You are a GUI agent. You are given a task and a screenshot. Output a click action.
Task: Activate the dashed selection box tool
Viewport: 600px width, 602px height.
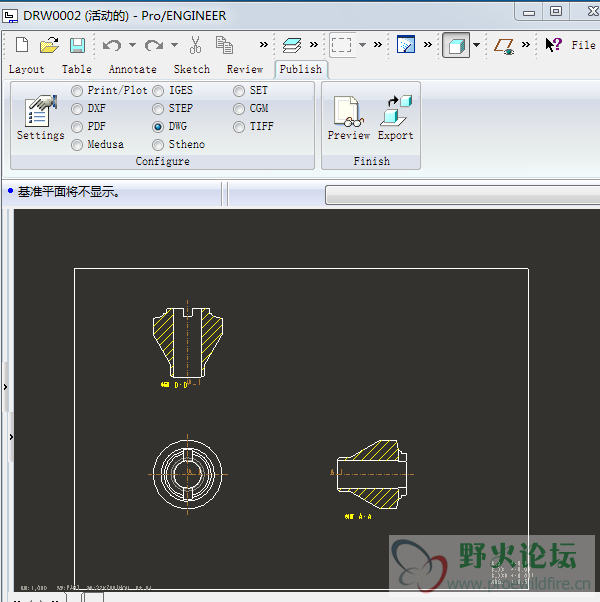341,45
